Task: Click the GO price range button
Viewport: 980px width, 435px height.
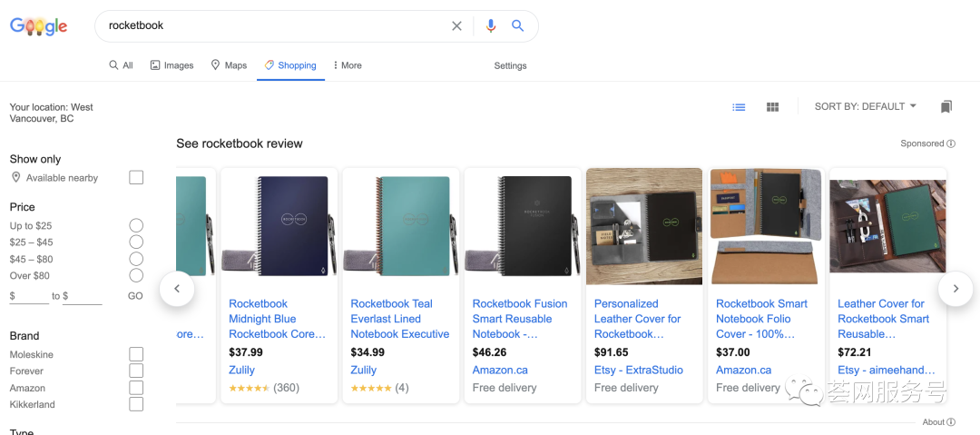Action: [x=135, y=296]
